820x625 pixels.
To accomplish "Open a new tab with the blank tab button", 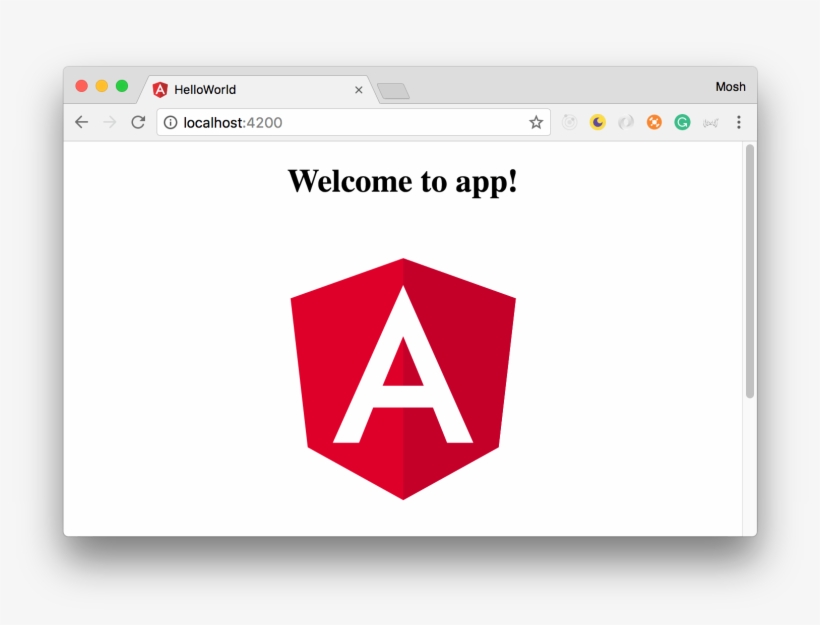I will click(x=394, y=91).
